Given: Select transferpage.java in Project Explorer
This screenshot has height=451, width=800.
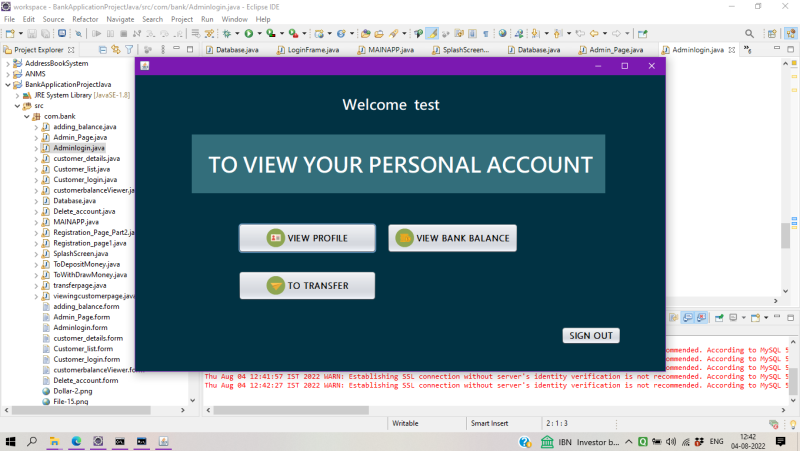Looking at the screenshot, I should coord(80,286).
